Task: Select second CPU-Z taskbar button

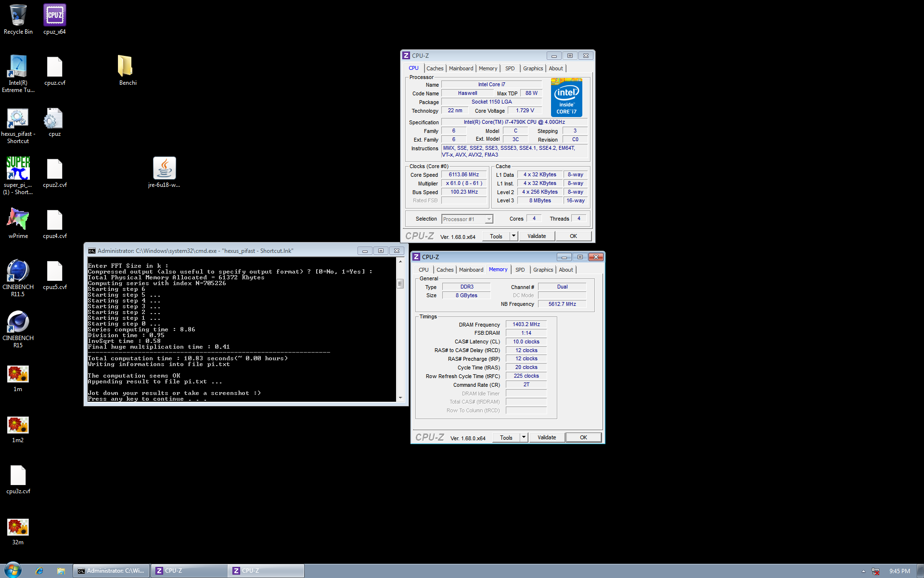Action: tap(266, 571)
